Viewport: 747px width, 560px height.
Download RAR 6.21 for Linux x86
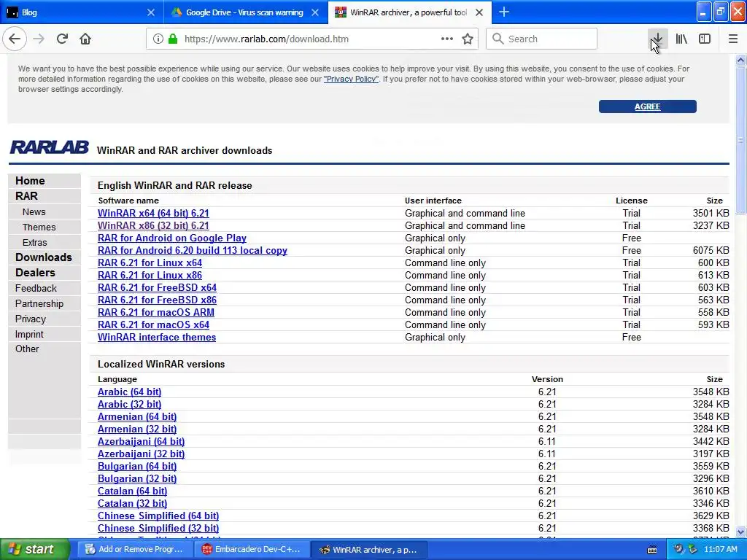click(x=150, y=275)
